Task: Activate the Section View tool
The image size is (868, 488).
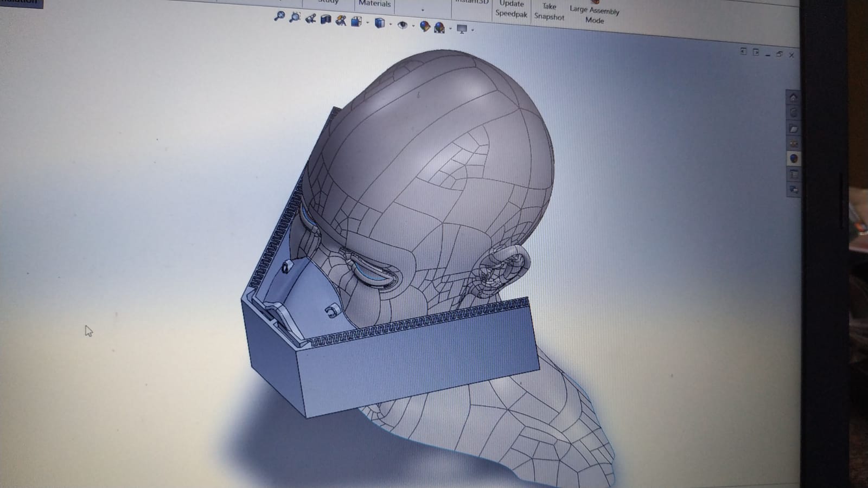Action: tap(325, 20)
